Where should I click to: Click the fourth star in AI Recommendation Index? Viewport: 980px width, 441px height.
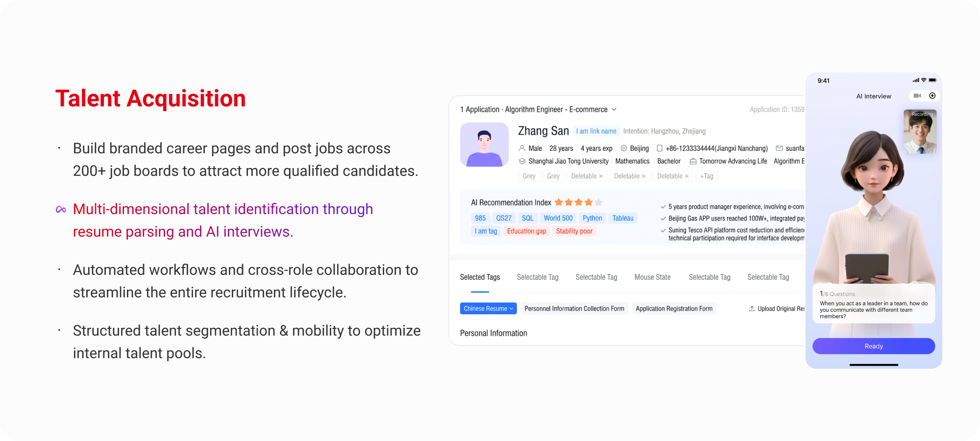point(588,202)
